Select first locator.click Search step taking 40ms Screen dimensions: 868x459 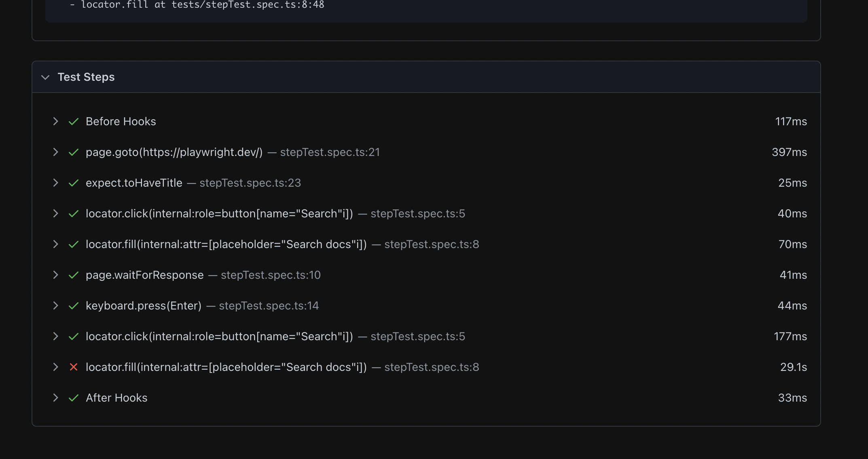pyautogui.click(x=219, y=213)
